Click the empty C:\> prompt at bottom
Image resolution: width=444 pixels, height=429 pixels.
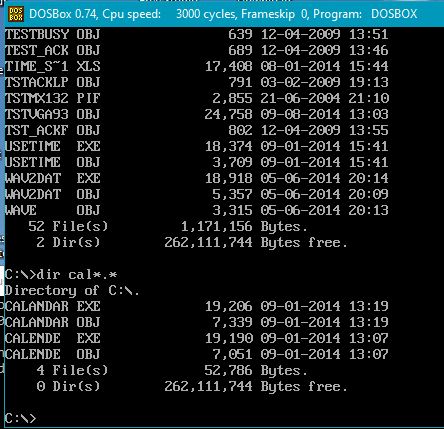coord(20,418)
